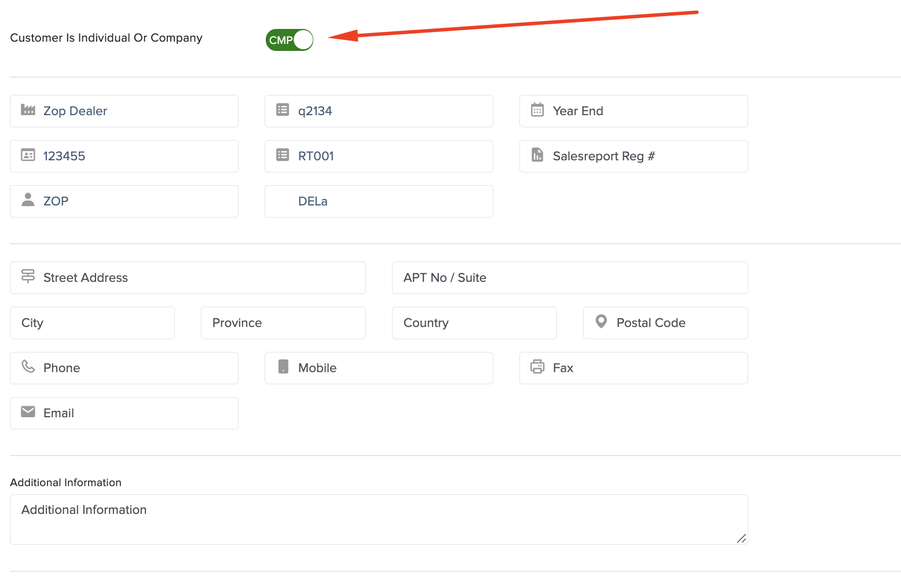This screenshot has width=901, height=588.
Task: Click the envelope icon in Email field
Action: 28,411
